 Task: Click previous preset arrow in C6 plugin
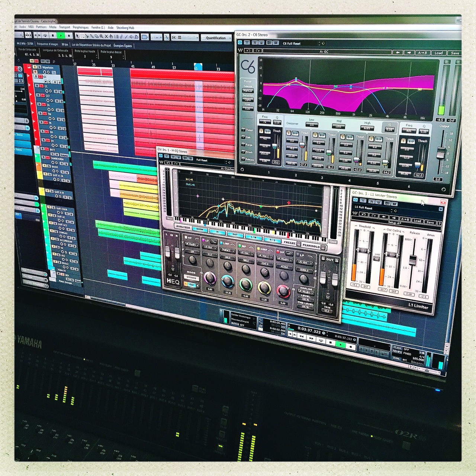[398, 52]
